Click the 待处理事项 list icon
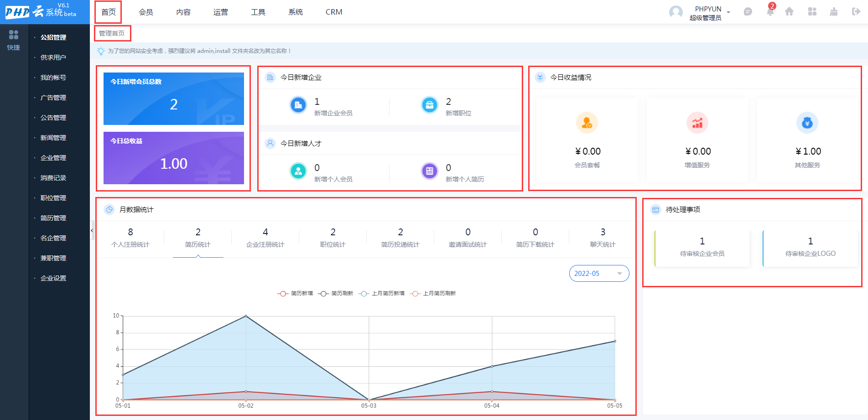The height and width of the screenshot is (420, 868). tap(655, 210)
